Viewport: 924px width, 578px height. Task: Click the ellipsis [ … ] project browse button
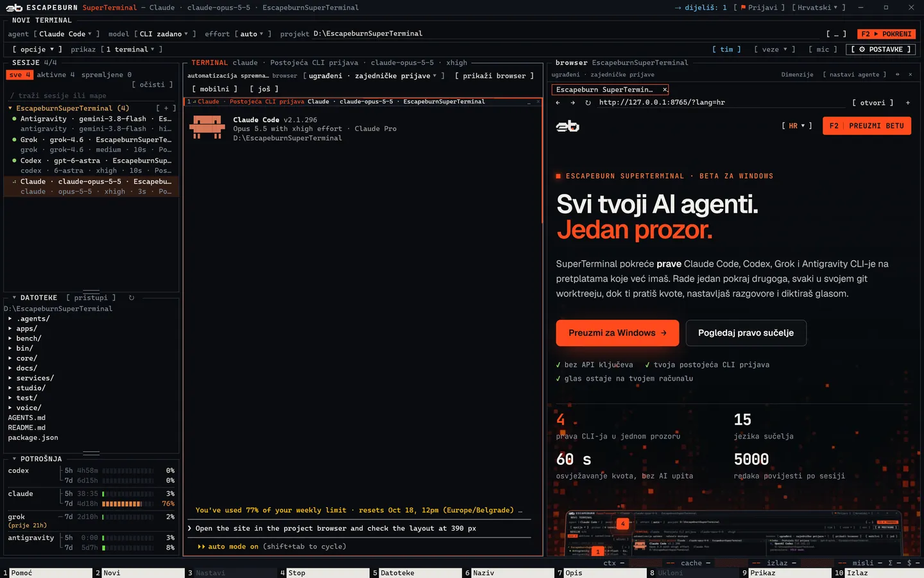(x=836, y=34)
